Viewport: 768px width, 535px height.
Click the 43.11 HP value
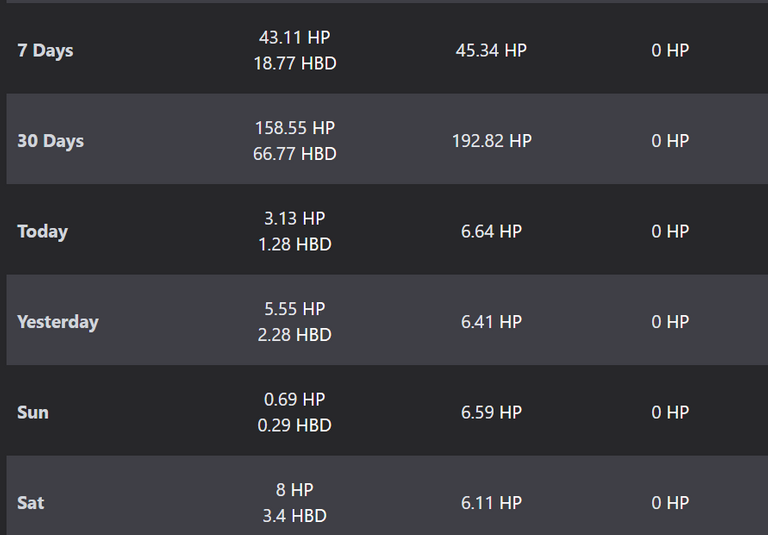(294, 37)
